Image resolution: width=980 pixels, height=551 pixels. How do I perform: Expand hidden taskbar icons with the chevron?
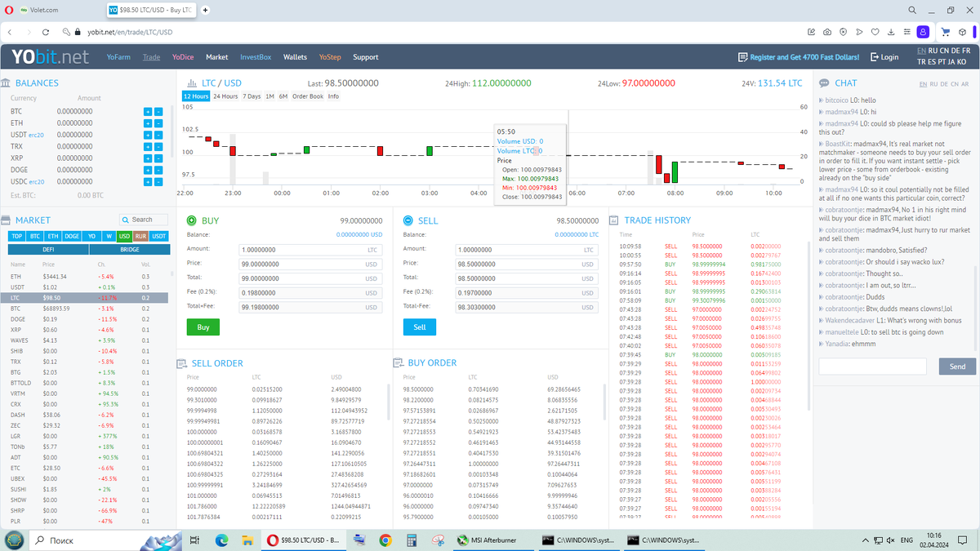866,540
